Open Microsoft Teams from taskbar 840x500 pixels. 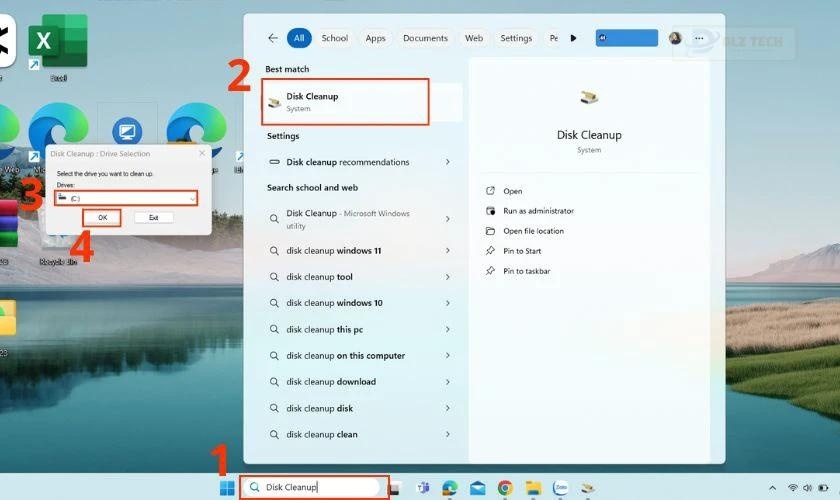423,488
